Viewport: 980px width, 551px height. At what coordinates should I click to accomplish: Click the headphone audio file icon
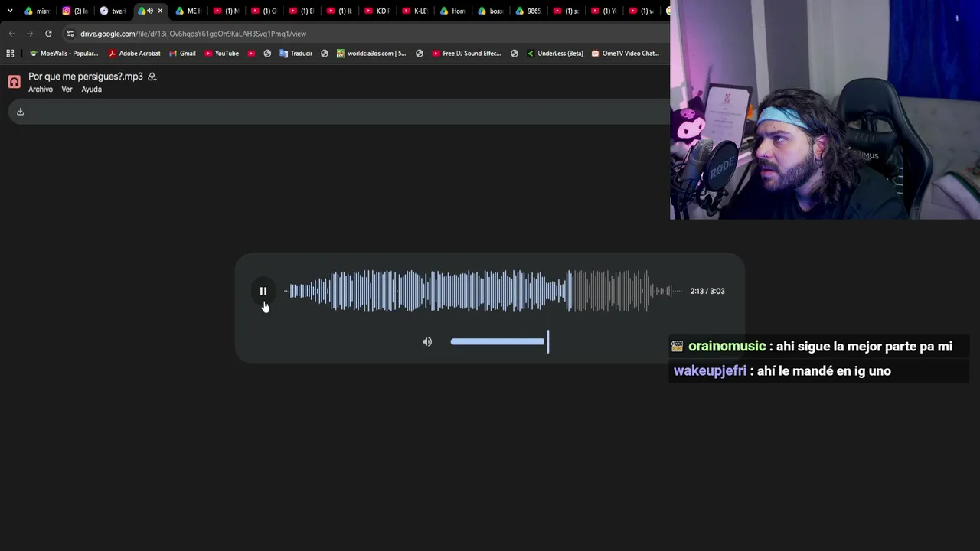(x=14, y=82)
